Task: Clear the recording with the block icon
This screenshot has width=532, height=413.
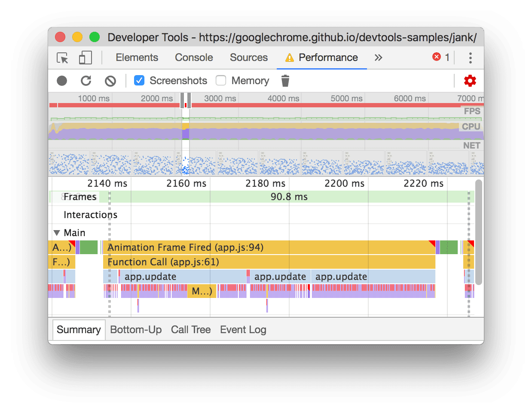Action: (110, 81)
